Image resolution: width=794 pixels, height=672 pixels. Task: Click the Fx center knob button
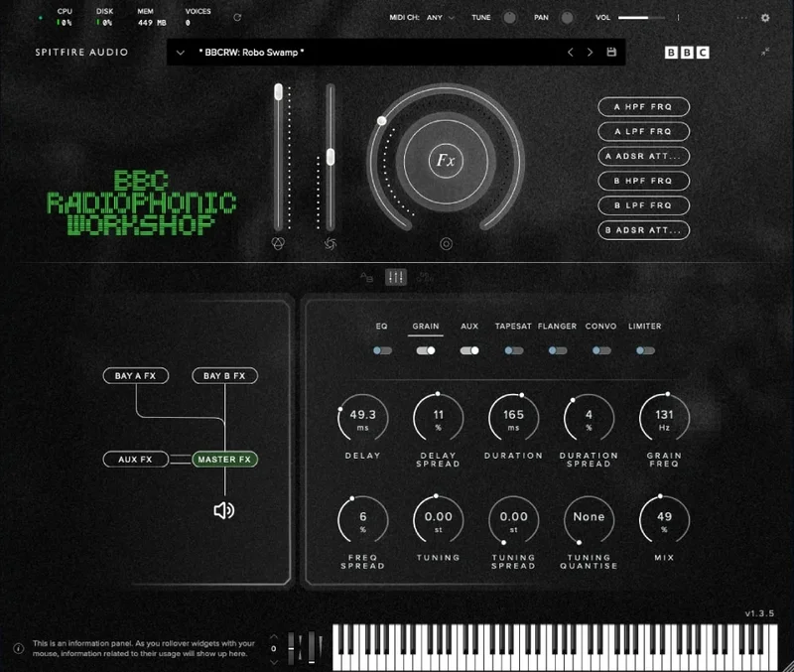pos(446,161)
